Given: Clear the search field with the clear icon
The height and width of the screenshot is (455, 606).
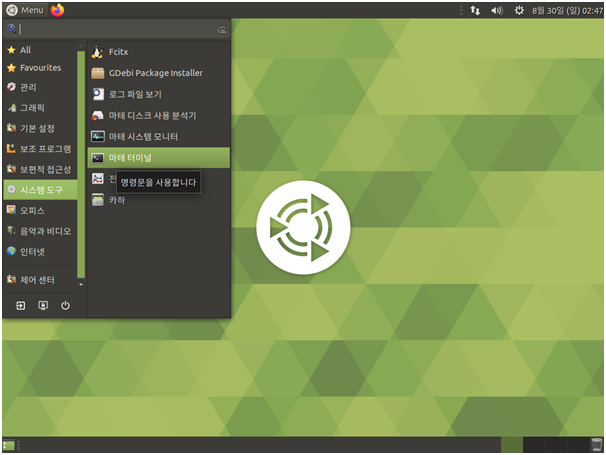Looking at the screenshot, I should pos(221,29).
